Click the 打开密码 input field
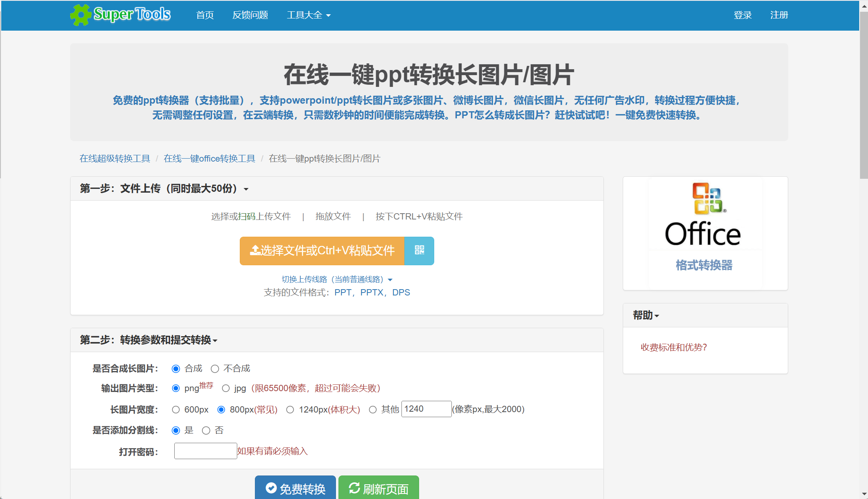The width and height of the screenshot is (868, 499). click(205, 451)
